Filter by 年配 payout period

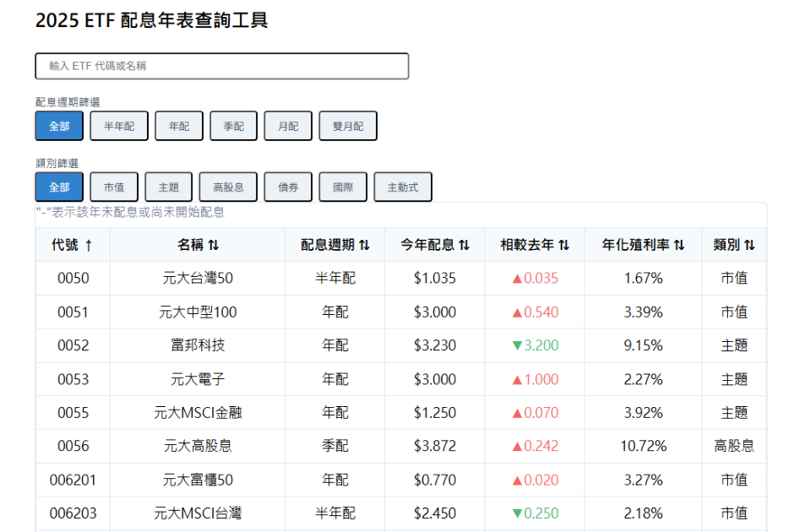coord(178,126)
